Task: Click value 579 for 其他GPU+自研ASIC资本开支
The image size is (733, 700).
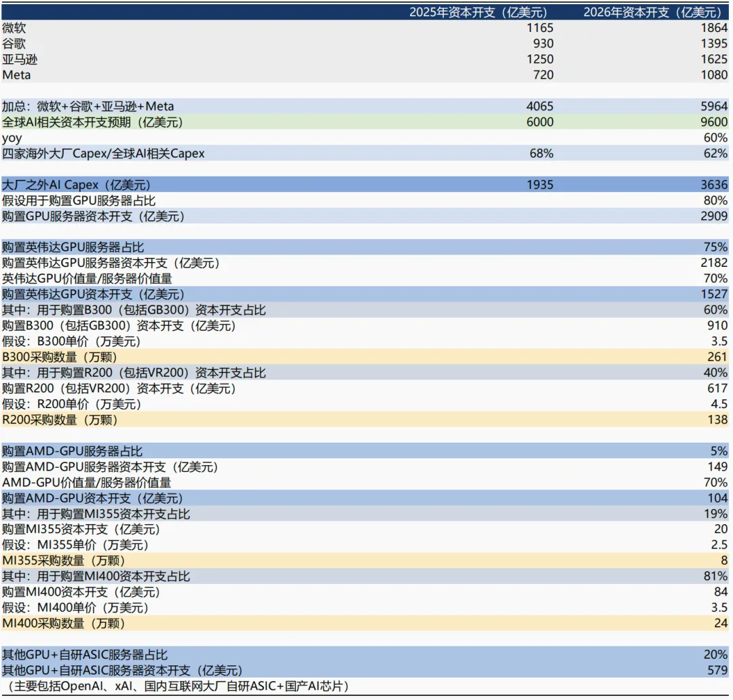Action: click(x=717, y=671)
